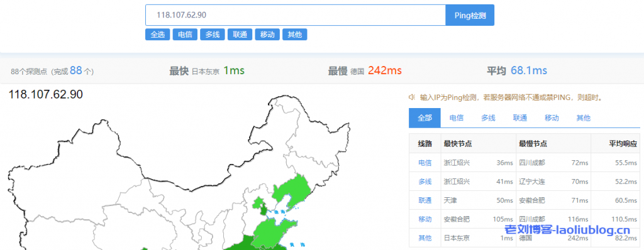
Task: Open the 电信 link in table row
Action: (x=425, y=163)
